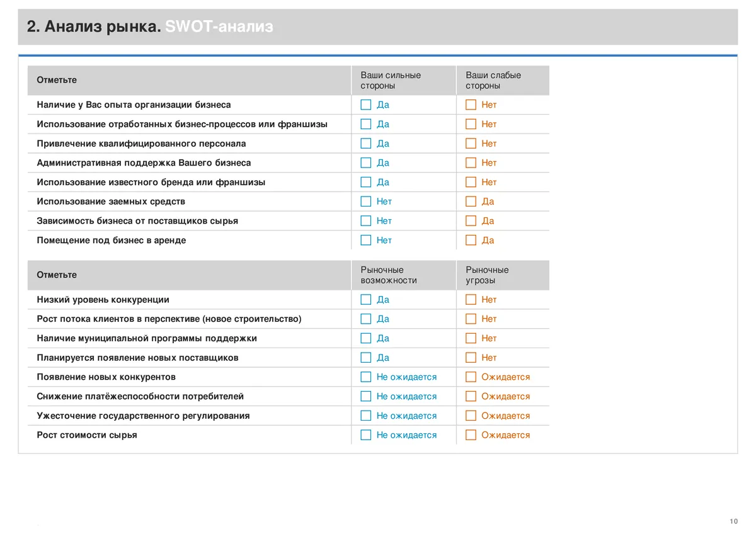This screenshot has width=756, height=534.
Task: Check 'Ожидается' for Появление новых конкурентов
Action: pyautogui.click(x=471, y=377)
